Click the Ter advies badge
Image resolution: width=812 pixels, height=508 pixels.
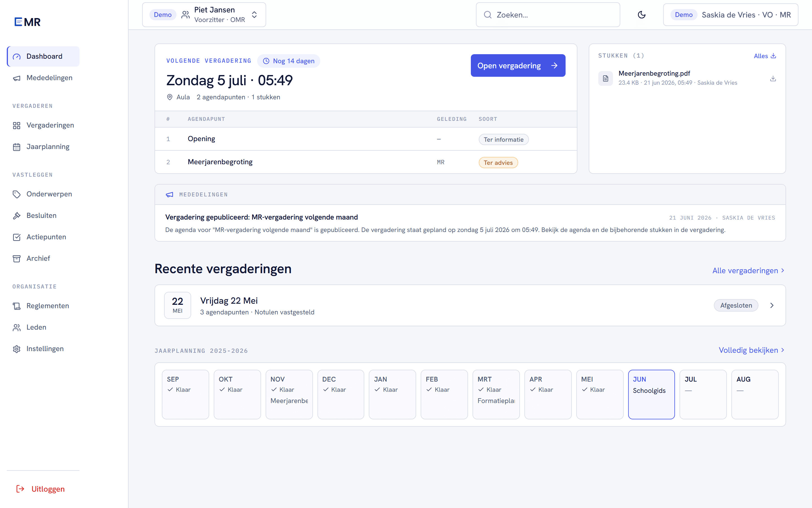pos(498,163)
